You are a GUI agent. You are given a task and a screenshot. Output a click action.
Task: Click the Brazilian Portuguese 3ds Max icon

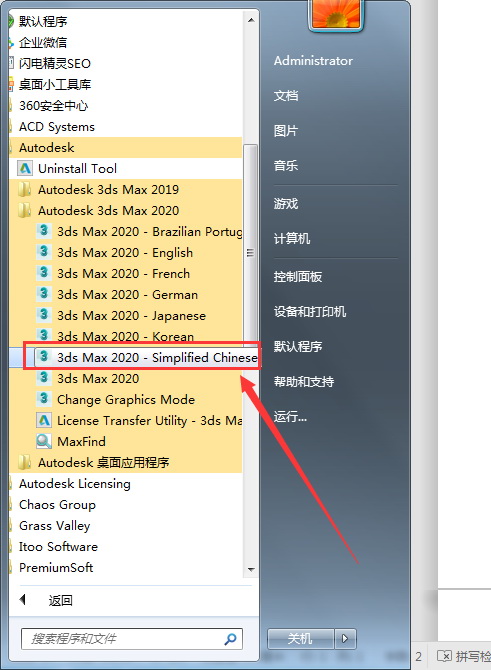(x=44, y=231)
